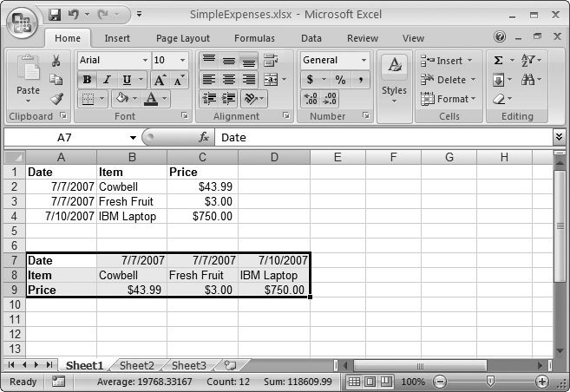Screen dimensions: 570x392
Task: Open Customize Quick Access Toolbar menu
Action: tap(139, 15)
